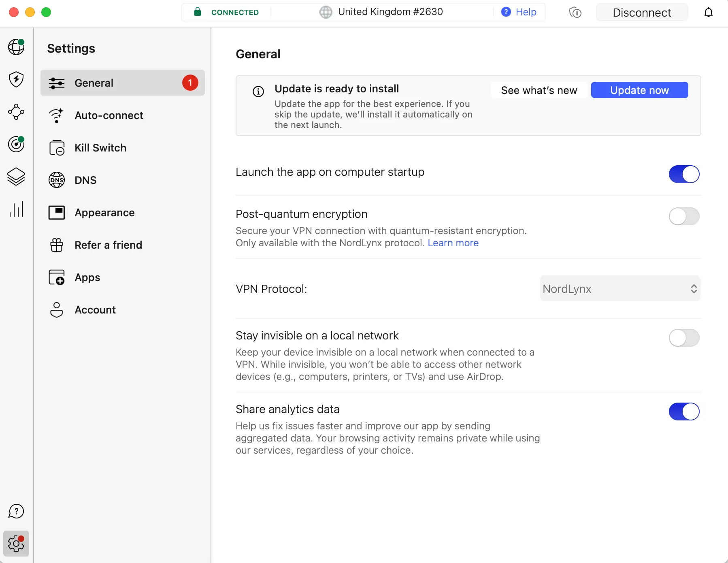Open Threat Protection shield icon
Viewport: 728px width, 563px height.
tap(16, 79)
